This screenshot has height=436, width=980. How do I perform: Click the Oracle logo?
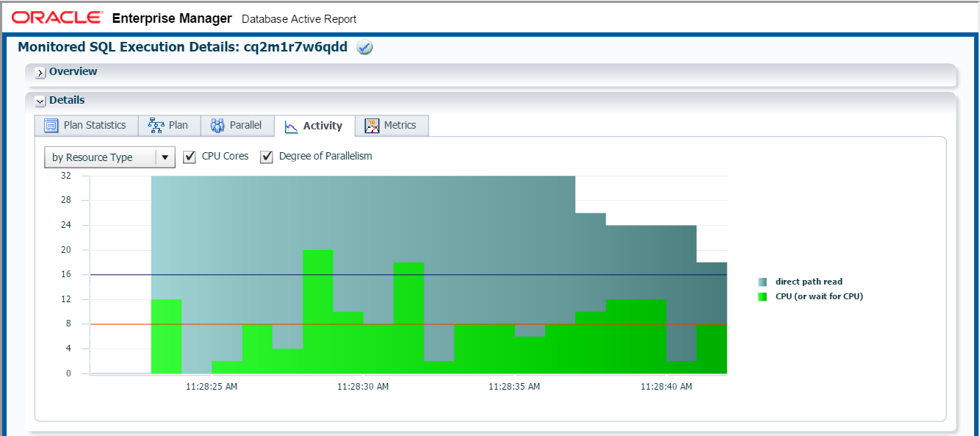[57, 18]
